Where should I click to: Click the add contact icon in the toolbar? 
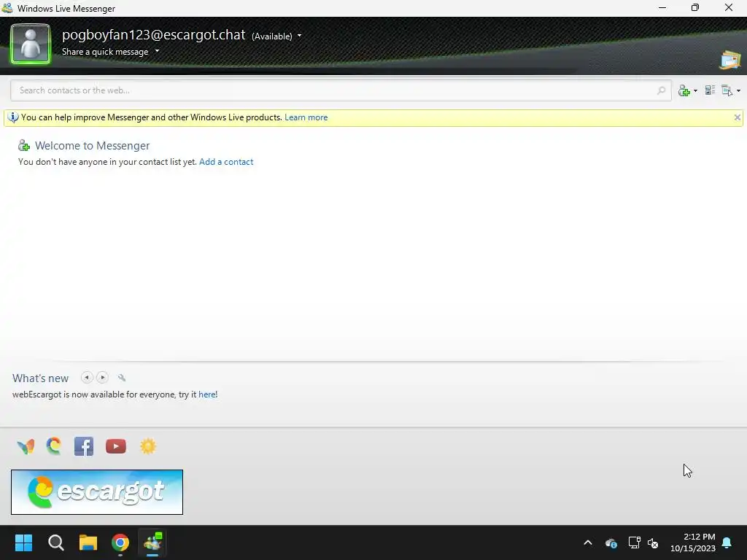(684, 90)
